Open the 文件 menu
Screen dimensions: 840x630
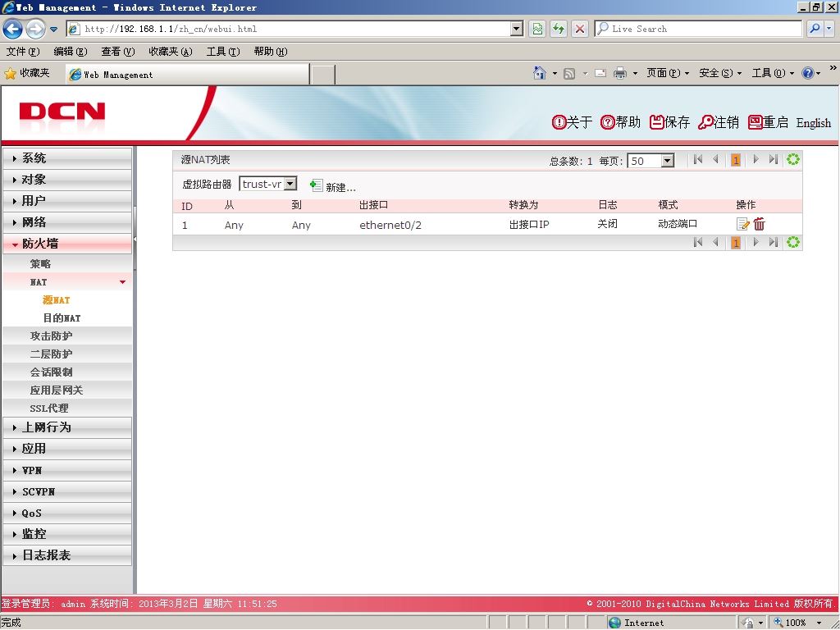point(22,52)
